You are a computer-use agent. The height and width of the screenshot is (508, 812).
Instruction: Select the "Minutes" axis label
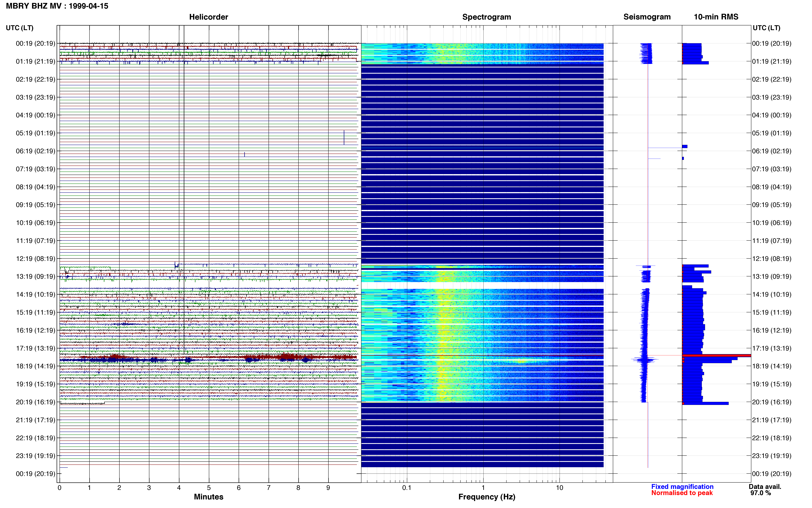[x=209, y=497]
